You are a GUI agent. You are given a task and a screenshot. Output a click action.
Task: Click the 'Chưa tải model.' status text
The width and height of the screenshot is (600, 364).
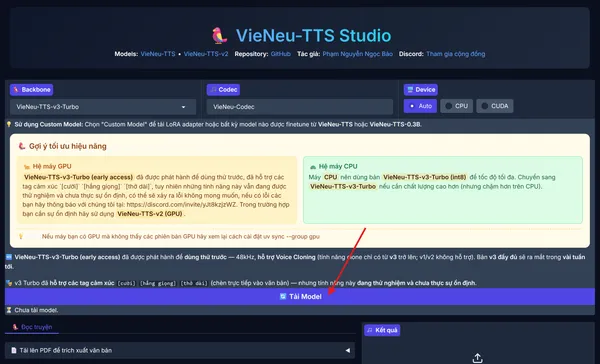[36, 310]
